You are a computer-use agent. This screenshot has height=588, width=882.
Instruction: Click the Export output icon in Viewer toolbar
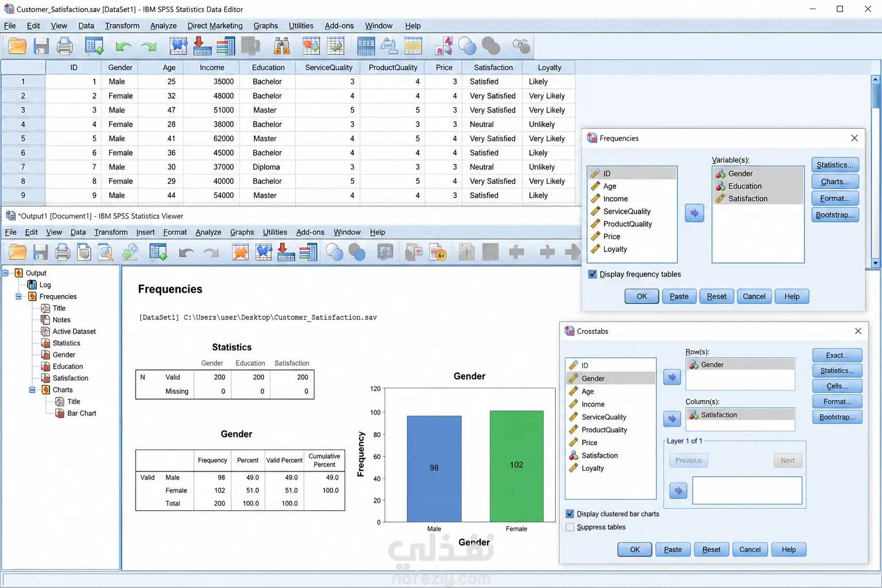130,252
